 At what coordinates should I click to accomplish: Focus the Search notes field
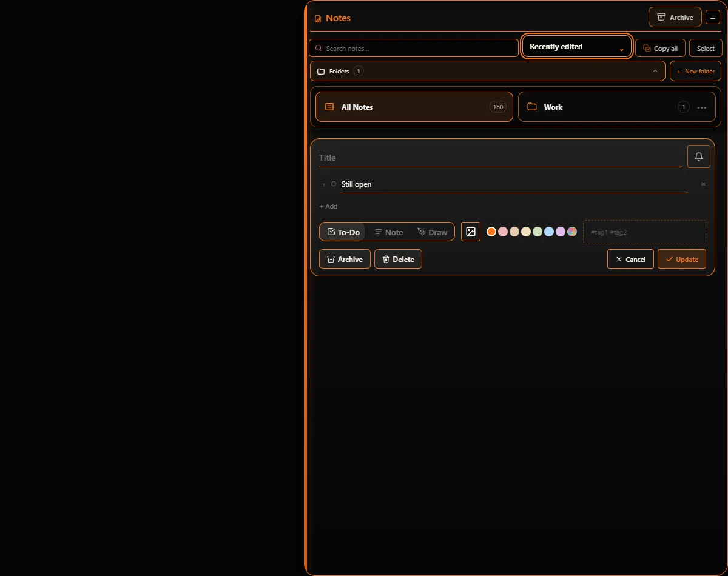[414, 48]
